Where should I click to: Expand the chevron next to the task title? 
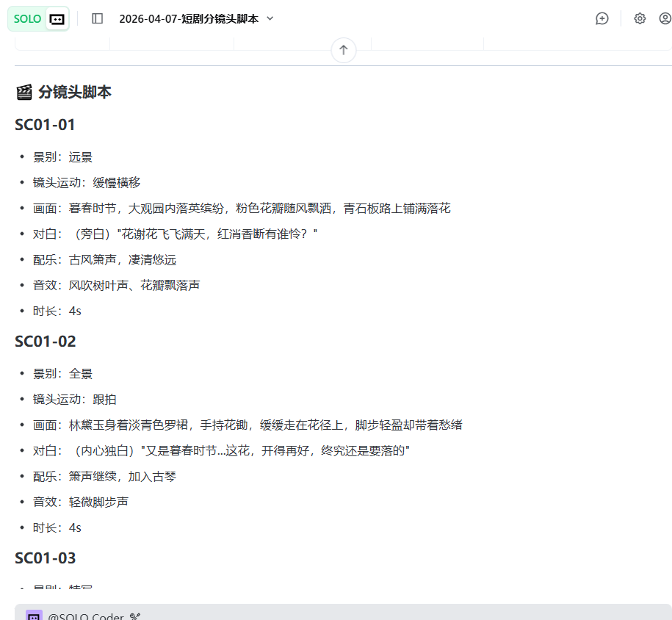[270, 18]
